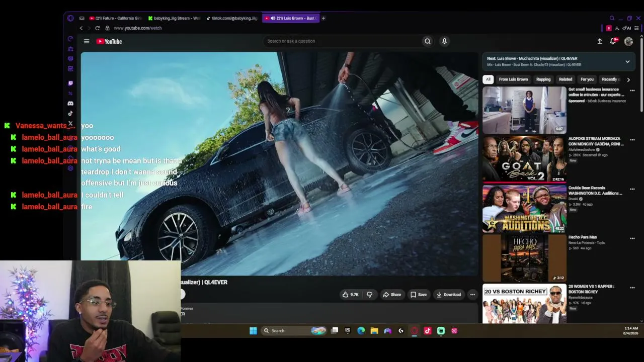Viewport: 644px width, 362px height.
Task: Open the Druski channel link
Action: (x=574, y=199)
